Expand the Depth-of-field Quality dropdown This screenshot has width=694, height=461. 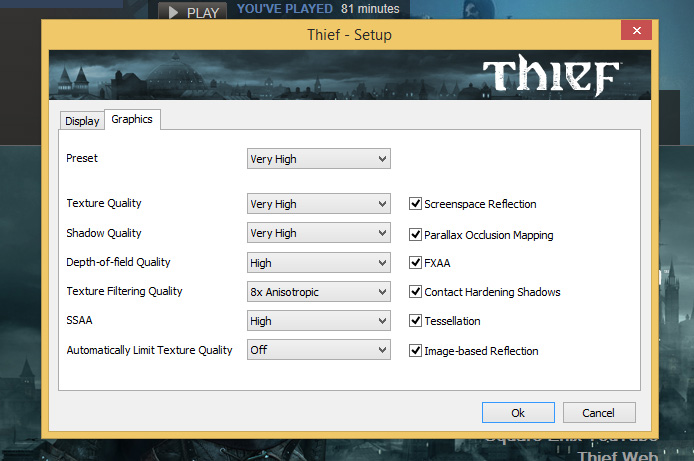tap(319, 263)
